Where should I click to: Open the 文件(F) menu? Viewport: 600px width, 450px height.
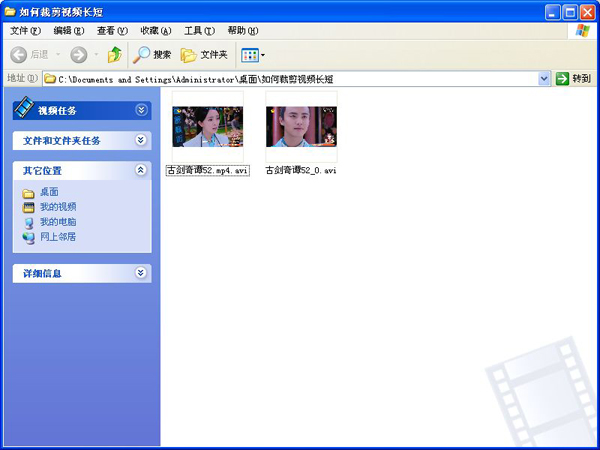(25, 31)
